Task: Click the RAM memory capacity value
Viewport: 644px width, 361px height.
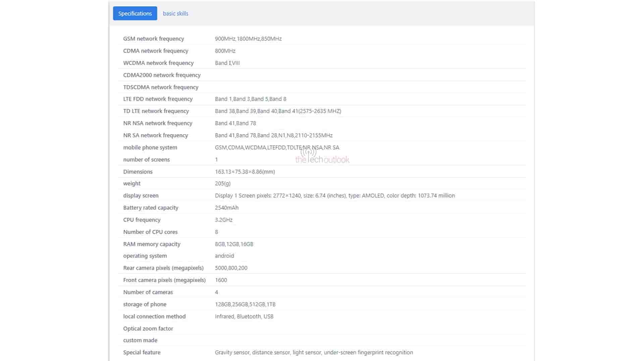Action: (x=234, y=244)
